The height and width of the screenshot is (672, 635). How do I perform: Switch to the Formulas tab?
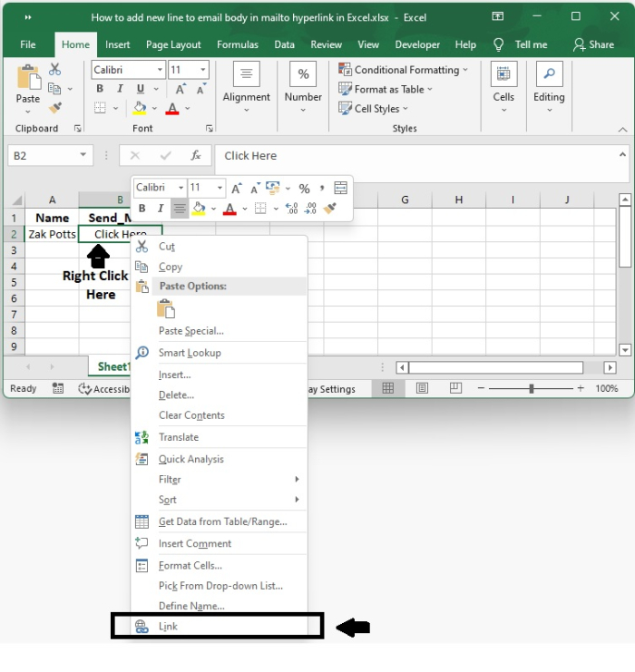pyautogui.click(x=238, y=44)
